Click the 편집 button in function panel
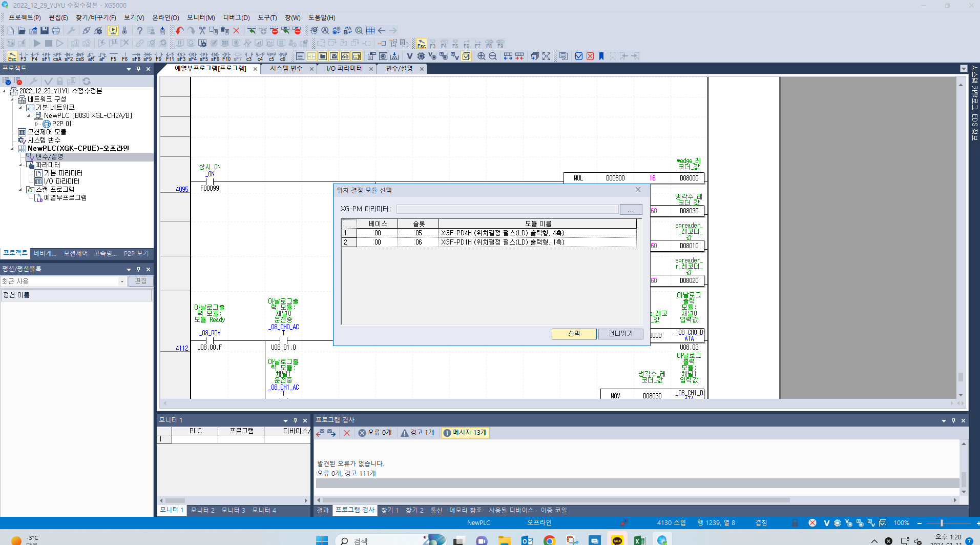 coord(141,281)
